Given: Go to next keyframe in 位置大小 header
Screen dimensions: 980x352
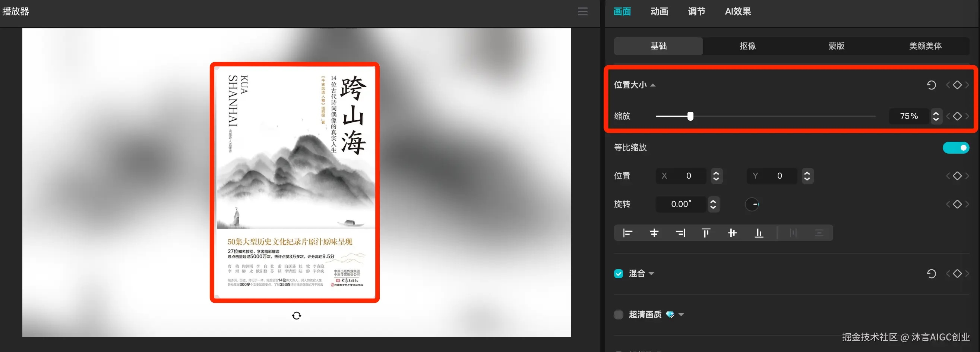Looking at the screenshot, I should 967,85.
